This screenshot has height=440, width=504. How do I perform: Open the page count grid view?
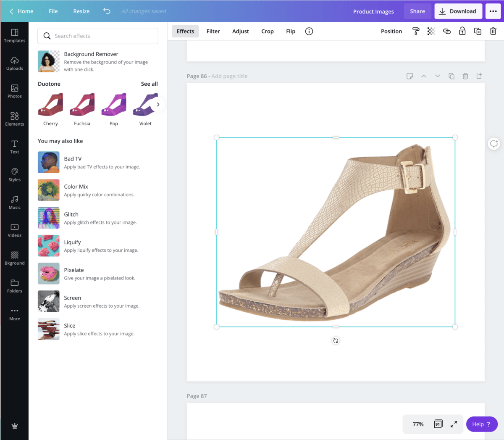click(x=438, y=424)
